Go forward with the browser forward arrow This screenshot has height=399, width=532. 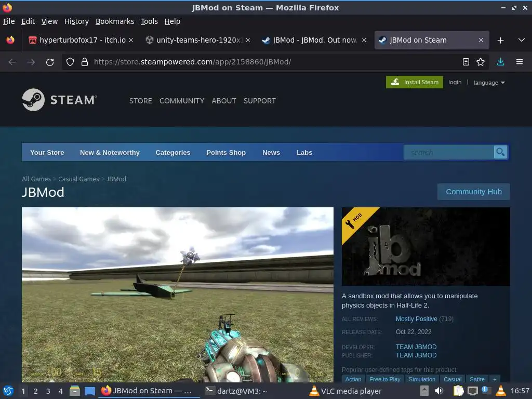[x=31, y=62]
